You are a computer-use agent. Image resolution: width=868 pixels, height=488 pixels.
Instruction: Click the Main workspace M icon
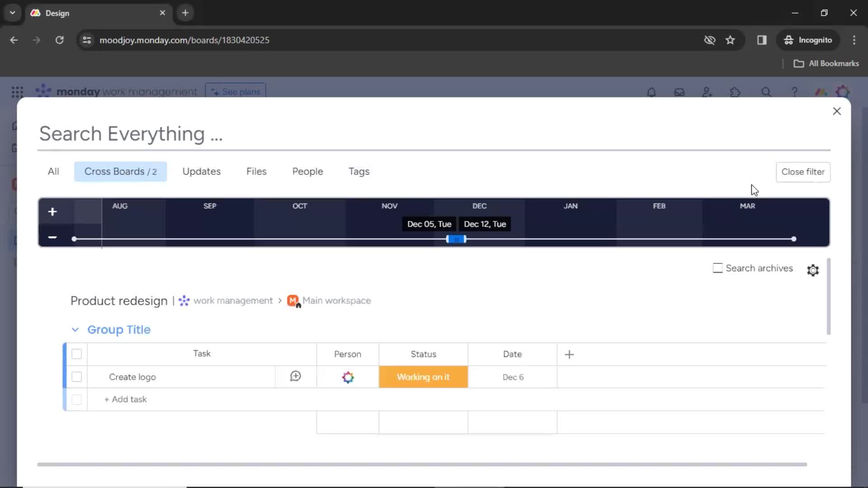click(293, 300)
